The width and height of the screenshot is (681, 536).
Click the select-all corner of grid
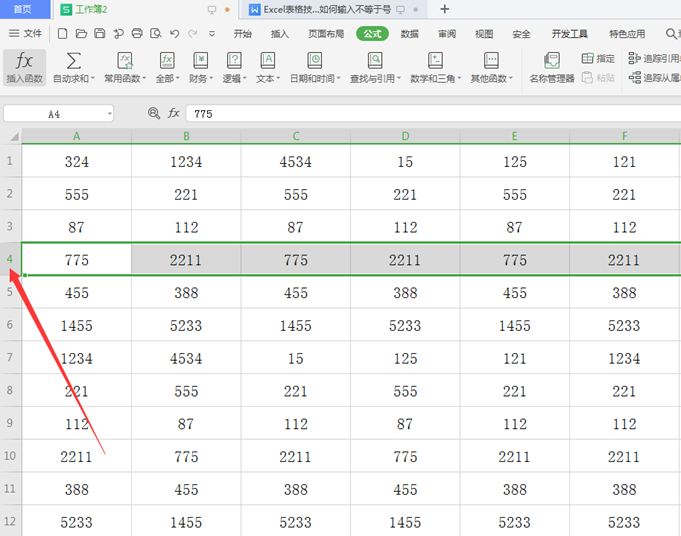click(x=12, y=136)
